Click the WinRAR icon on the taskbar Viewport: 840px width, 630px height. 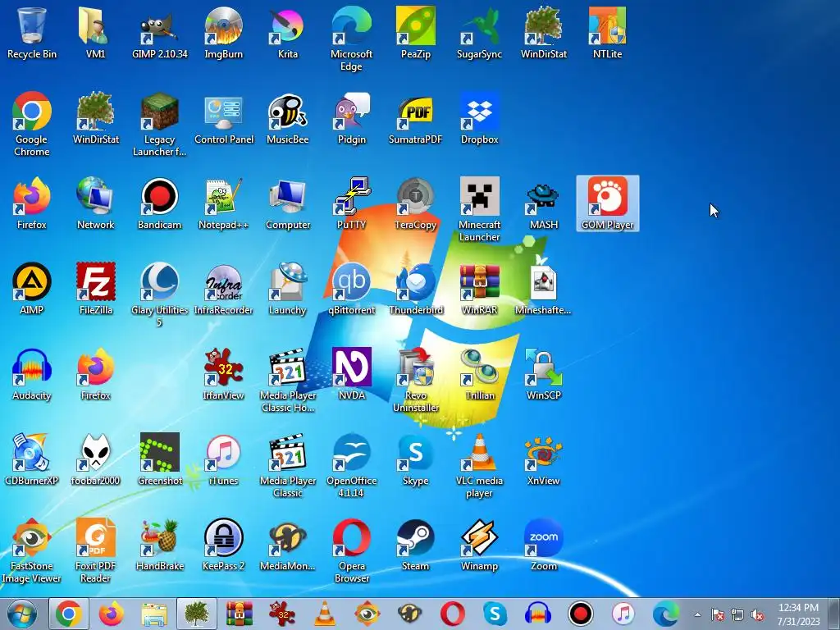(239, 614)
